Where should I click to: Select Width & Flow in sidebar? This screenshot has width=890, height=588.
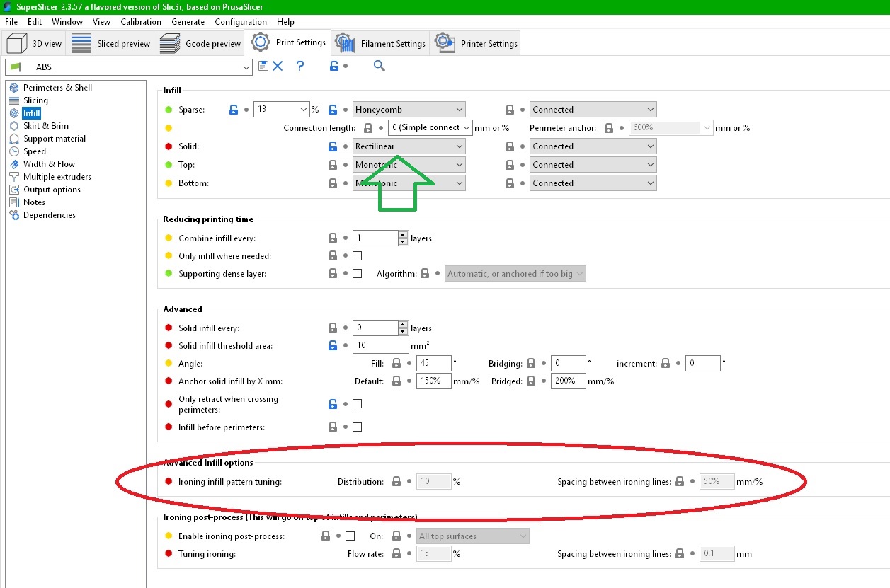pos(49,164)
